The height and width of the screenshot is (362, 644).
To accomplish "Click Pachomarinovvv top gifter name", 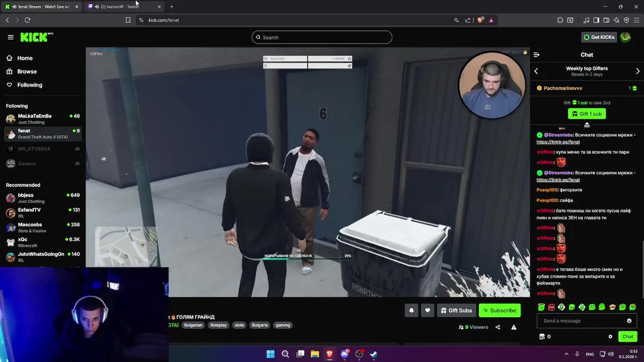I will pos(563,88).
